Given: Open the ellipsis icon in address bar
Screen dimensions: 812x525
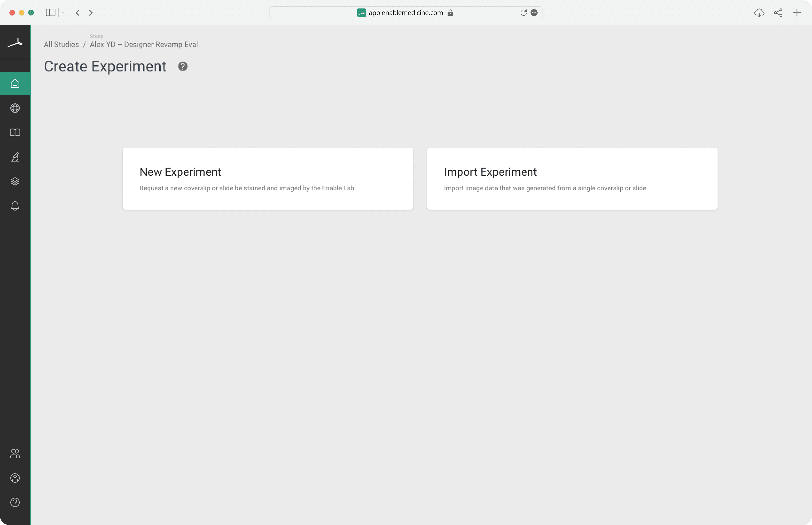Looking at the screenshot, I should pyautogui.click(x=534, y=13).
